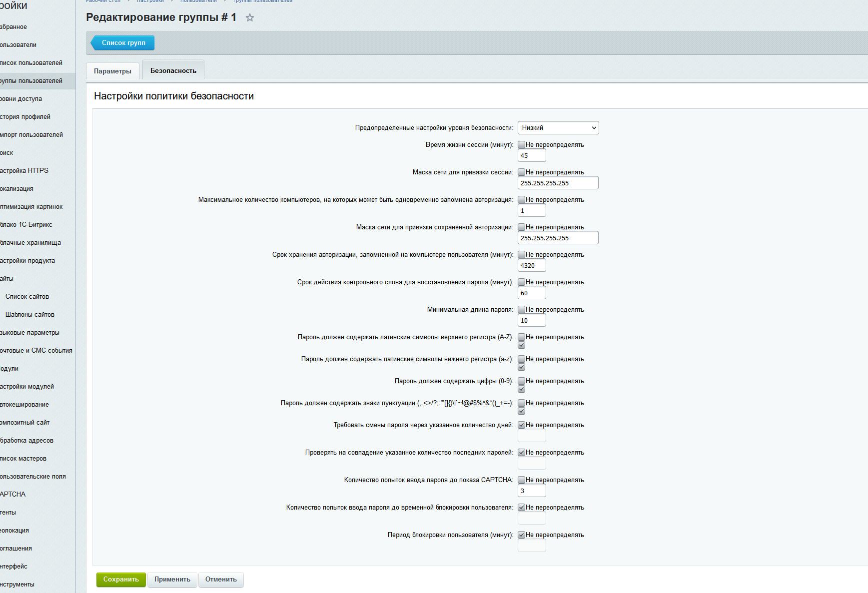
Task: Click the minimum password length field
Action: tap(532, 321)
